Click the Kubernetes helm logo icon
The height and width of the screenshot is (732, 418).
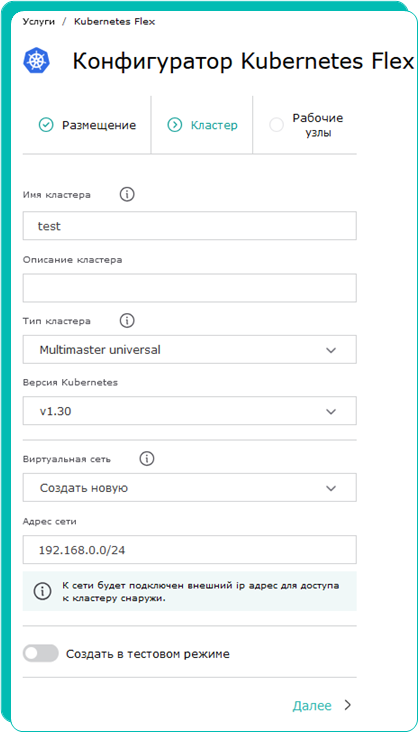tap(37, 61)
